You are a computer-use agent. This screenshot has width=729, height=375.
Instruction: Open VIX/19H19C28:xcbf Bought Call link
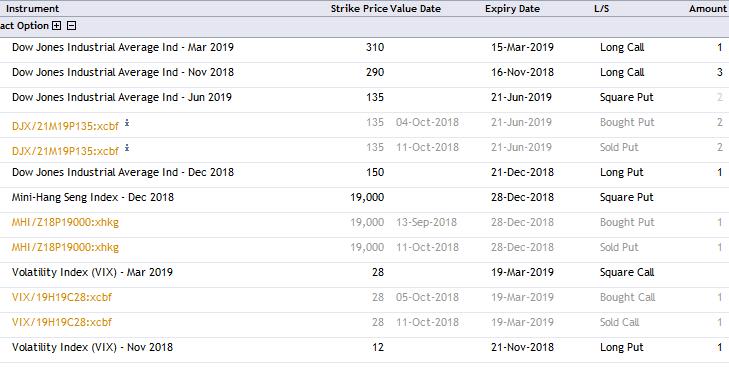tap(62, 297)
